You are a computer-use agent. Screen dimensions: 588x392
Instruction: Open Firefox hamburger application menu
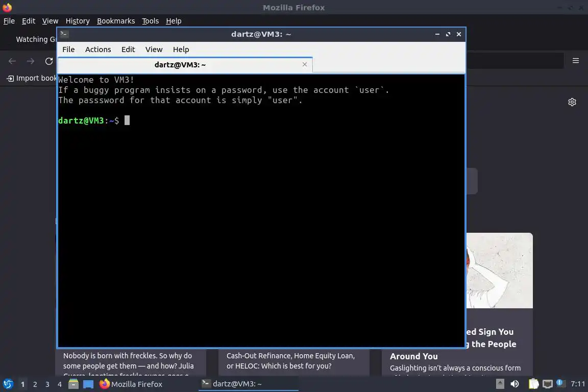576,61
